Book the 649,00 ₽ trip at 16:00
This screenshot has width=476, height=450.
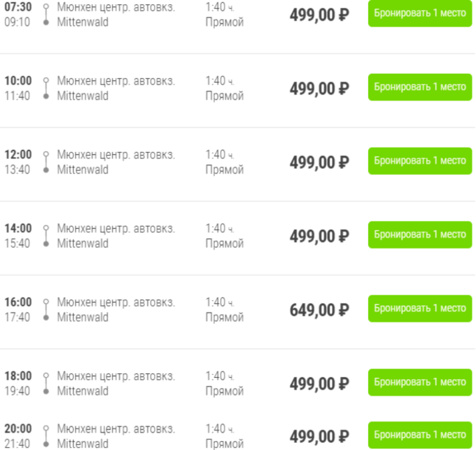coord(420,309)
